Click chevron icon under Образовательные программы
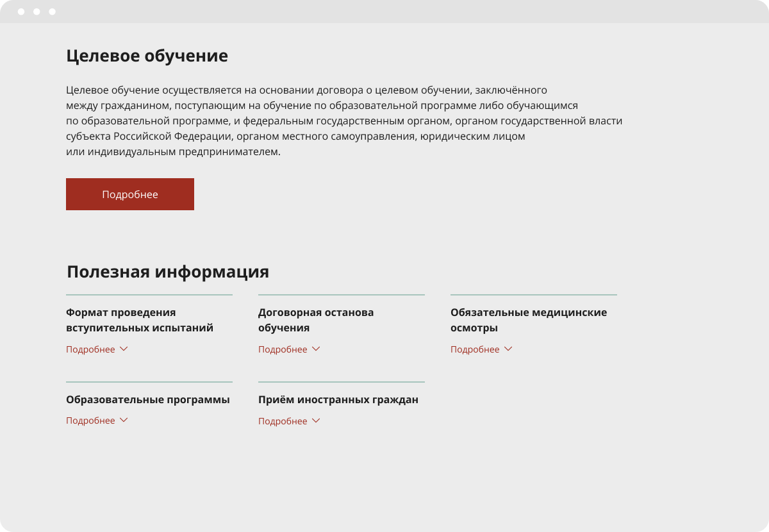Screen dimensions: 769x532 (x=124, y=420)
